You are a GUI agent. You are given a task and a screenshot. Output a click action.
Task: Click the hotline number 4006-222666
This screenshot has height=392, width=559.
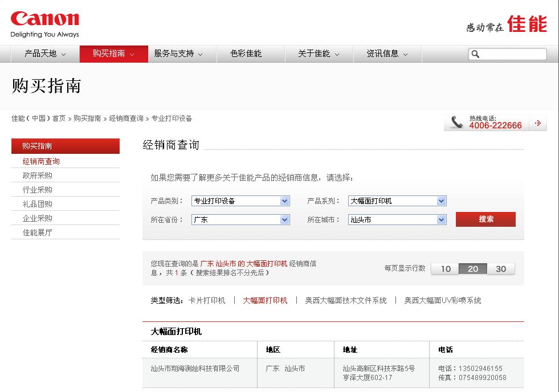click(x=495, y=125)
